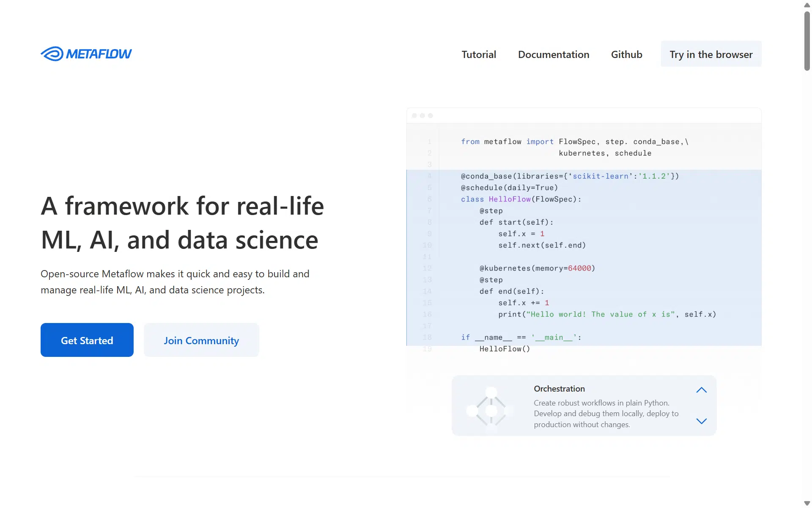Click the scrollbar up arrow
Screen dimensions: 812x508
tap(807, 5)
